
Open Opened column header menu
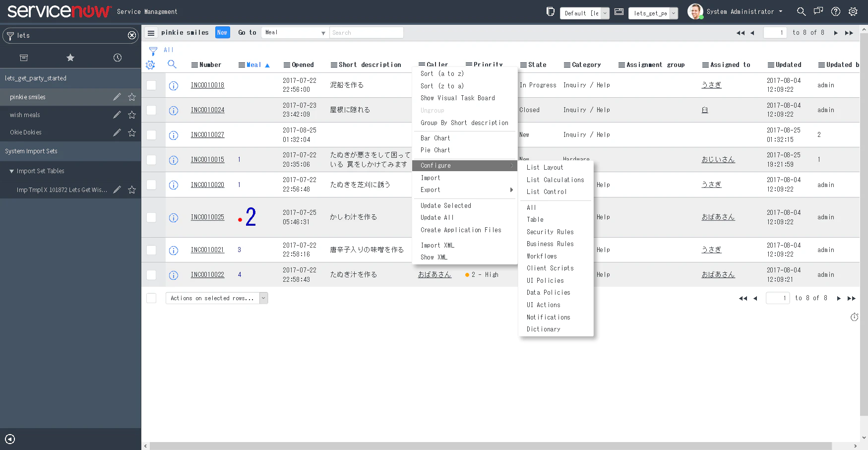pyautogui.click(x=287, y=65)
